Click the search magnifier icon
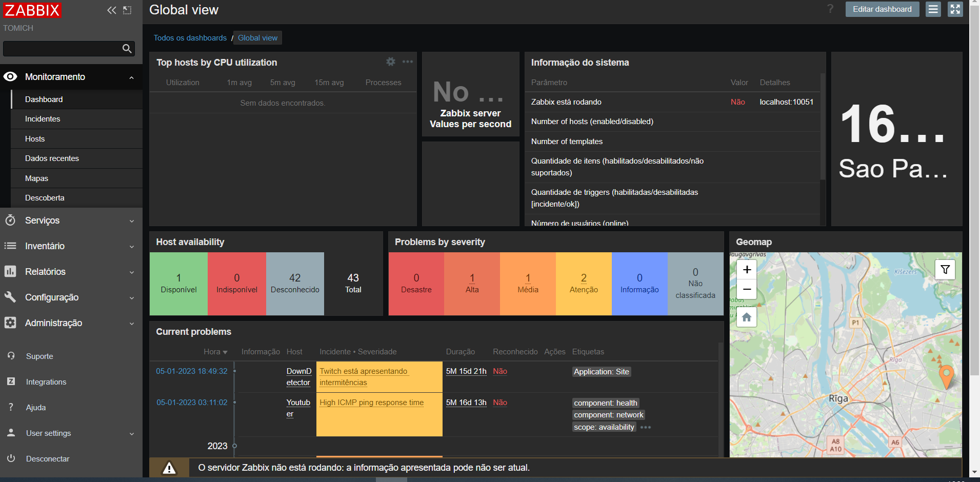Viewport: 980px width, 482px height. 127,49
